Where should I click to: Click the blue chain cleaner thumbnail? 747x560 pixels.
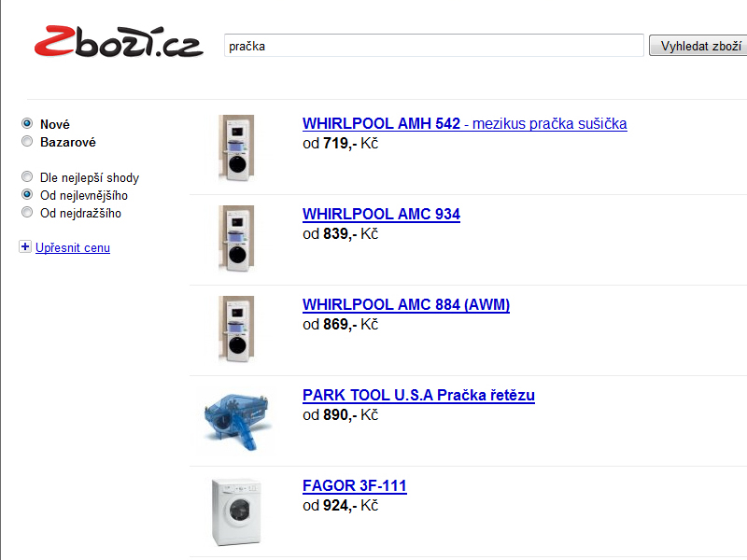tap(237, 420)
